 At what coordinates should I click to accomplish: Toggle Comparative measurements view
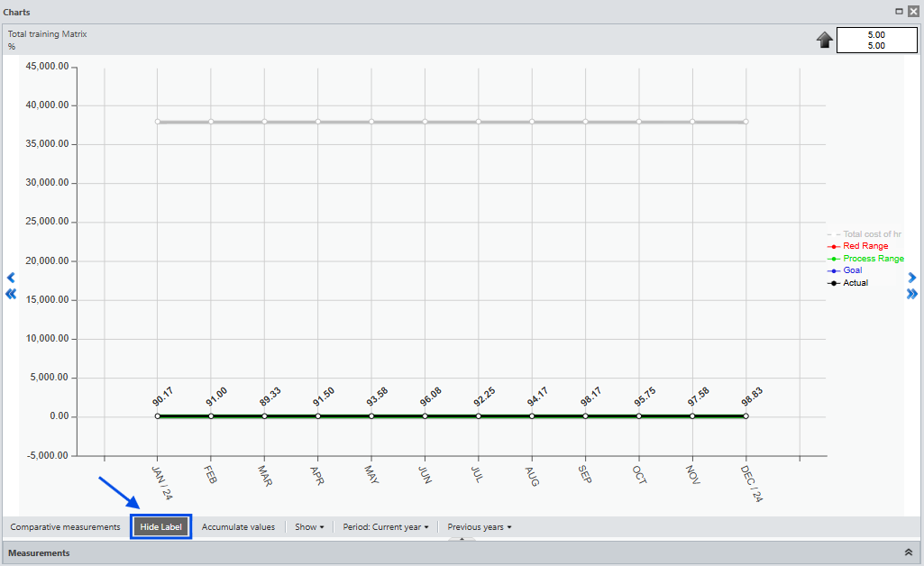coord(65,527)
